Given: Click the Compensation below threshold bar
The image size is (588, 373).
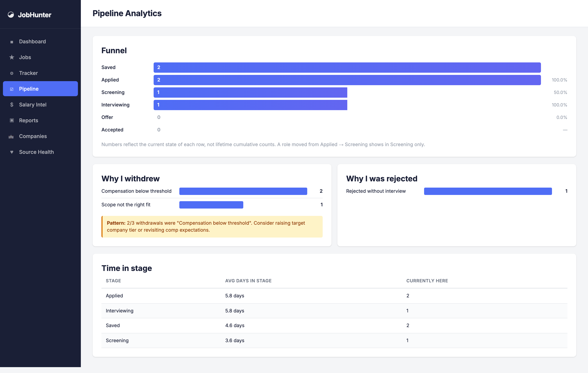Looking at the screenshot, I should click(243, 191).
